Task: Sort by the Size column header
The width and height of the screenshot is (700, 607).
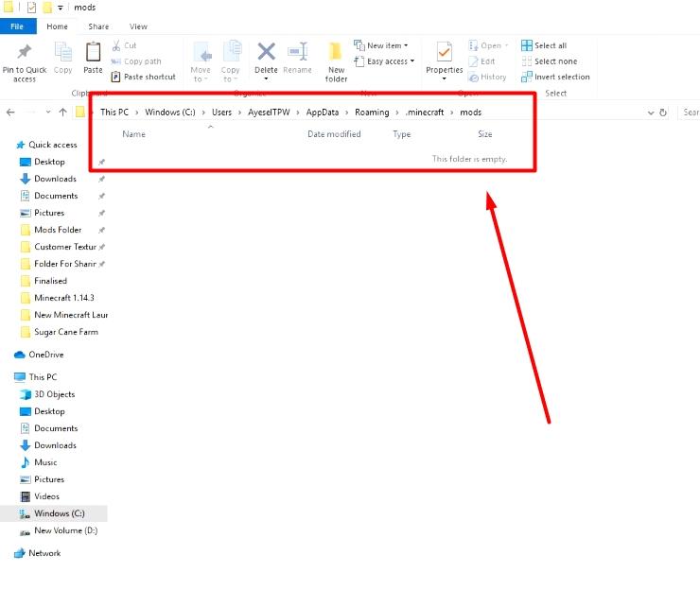Action: click(485, 134)
